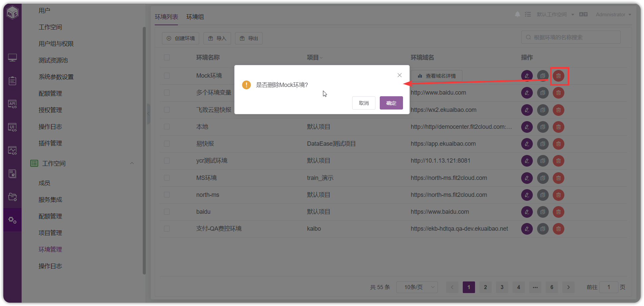Click the settings gears sidebar icon
This screenshot has height=306, width=644.
pyautogui.click(x=12, y=220)
